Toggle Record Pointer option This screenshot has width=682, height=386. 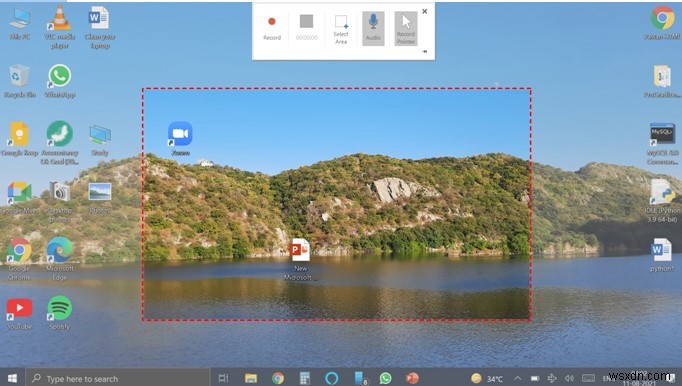click(x=406, y=29)
